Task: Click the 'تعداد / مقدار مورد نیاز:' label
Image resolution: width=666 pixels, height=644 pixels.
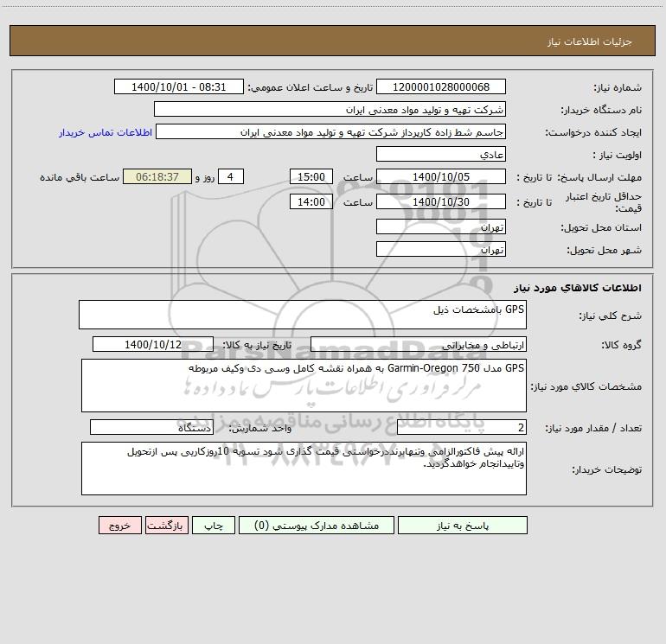Action: [x=593, y=428]
